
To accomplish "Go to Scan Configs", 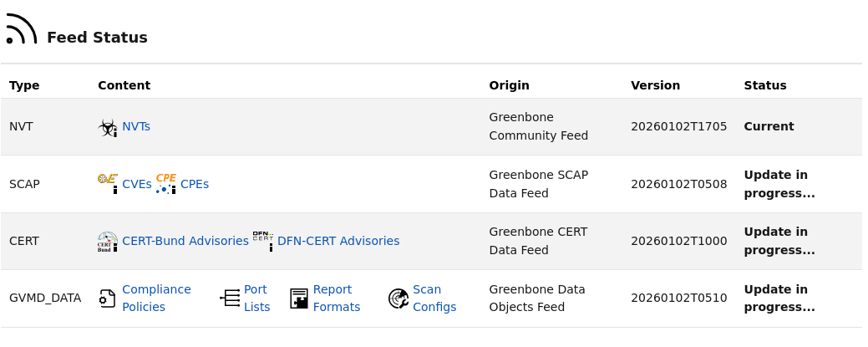I will pyautogui.click(x=434, y=299).
